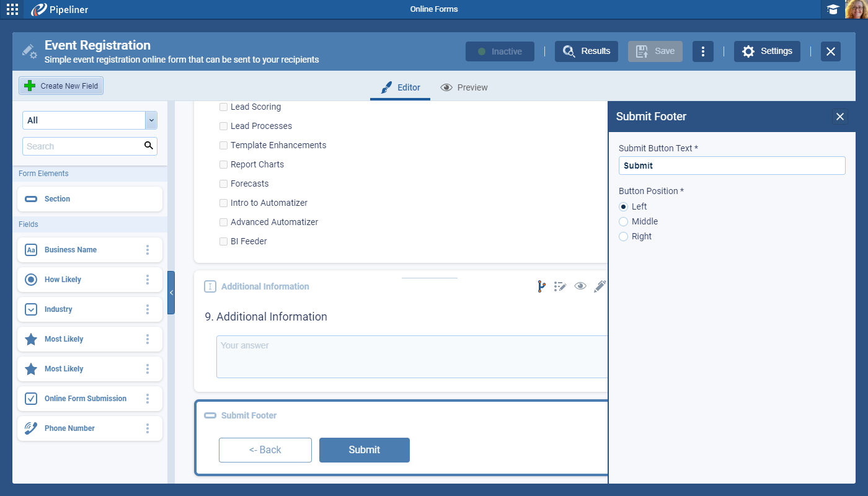Select the Middle button position radio
Screen dimensions: 868x496
[x=624, y=221]
